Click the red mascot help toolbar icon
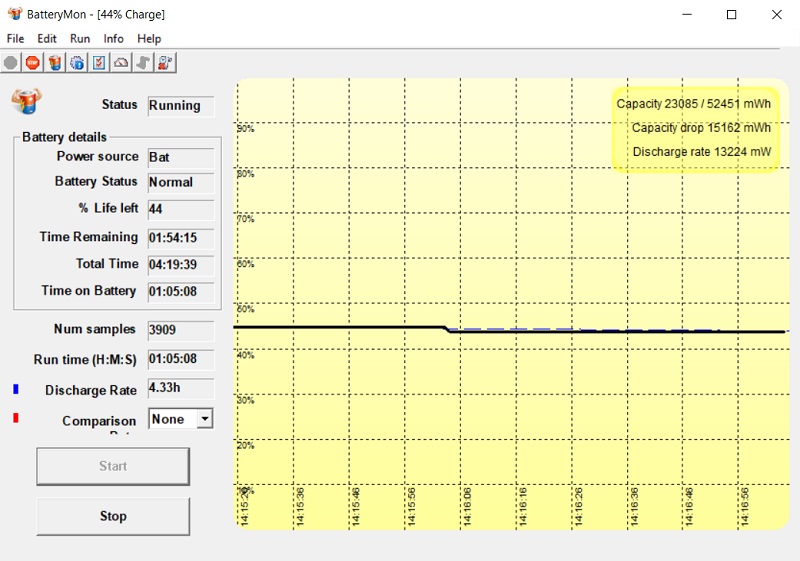Image resolution: width=800 pixels, height=561 pixels. (x=165, y=62)
